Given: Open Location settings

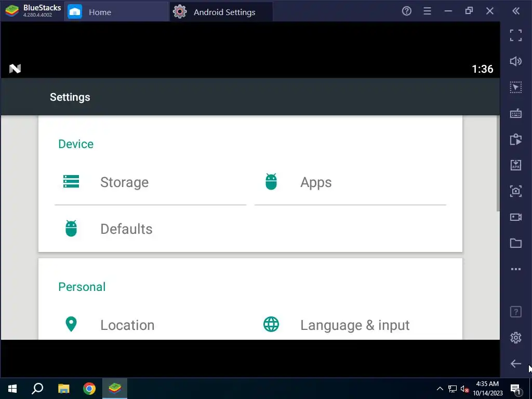Looking at the screenshot, I should pyautogui.click(x=150, y=325).
